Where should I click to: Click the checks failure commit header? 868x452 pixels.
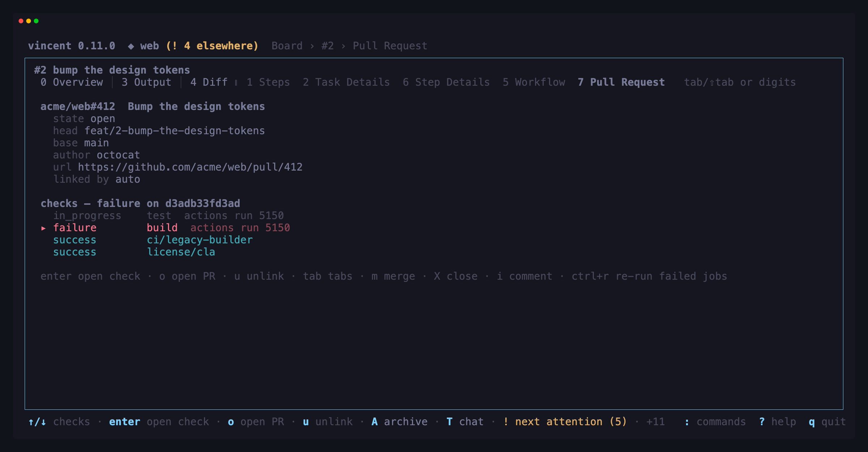click(140, 204)
